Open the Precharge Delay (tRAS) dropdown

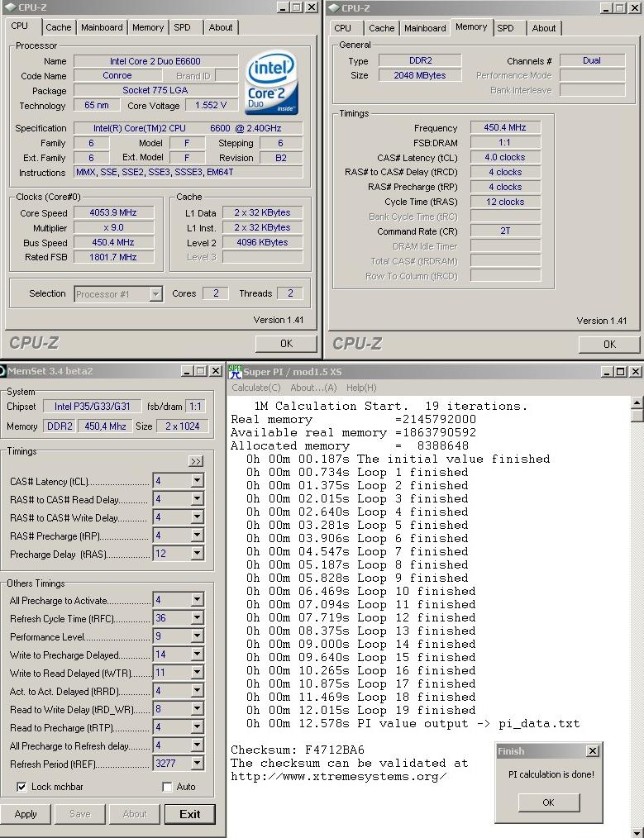click(x=198, y=554)
